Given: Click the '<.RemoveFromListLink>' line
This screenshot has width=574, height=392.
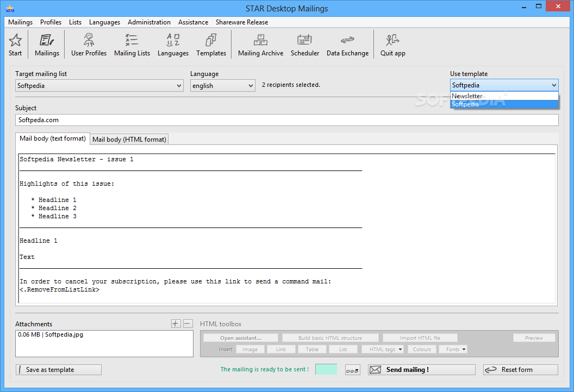Looking at the screenshot, I should click(59, 289).
